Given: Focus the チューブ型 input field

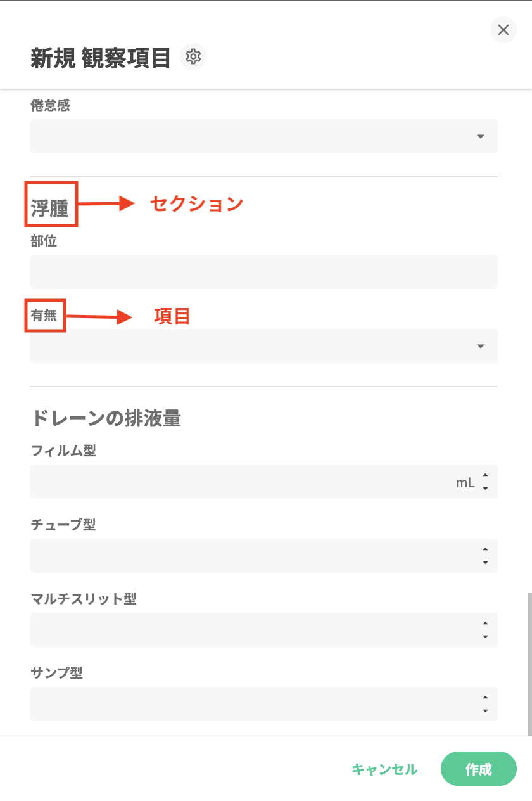Looking at the screenshot, I should pyautogui.click(x=253, y=556).
